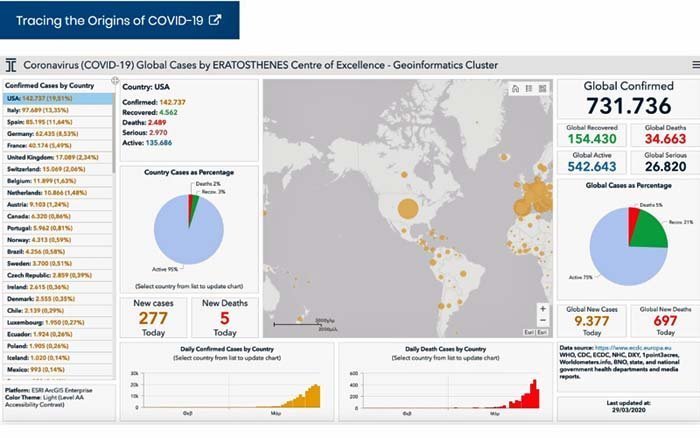The height and width of the screenshot is (438, 700).
Task: Select Italy in the confirmed cases list
Action: click(x=58, y=110)
